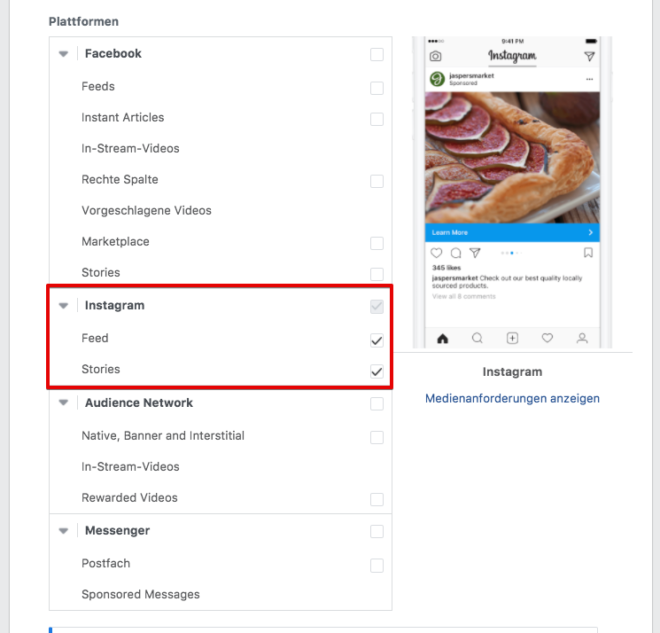Enable the Facebook platform checkbox
Screen dimensions: 660x633
click(x=377, y=54)
